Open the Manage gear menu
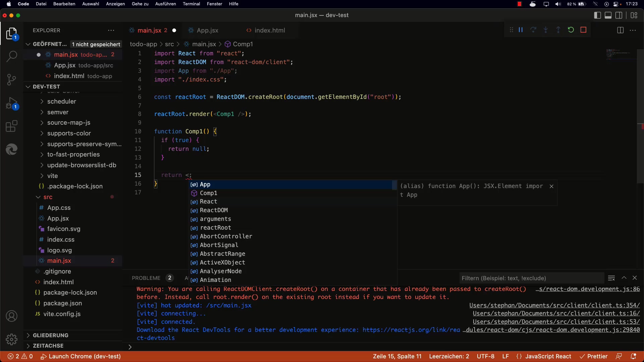Image resolution: width=644 pixels, height=362 pixels. (12, 339)
